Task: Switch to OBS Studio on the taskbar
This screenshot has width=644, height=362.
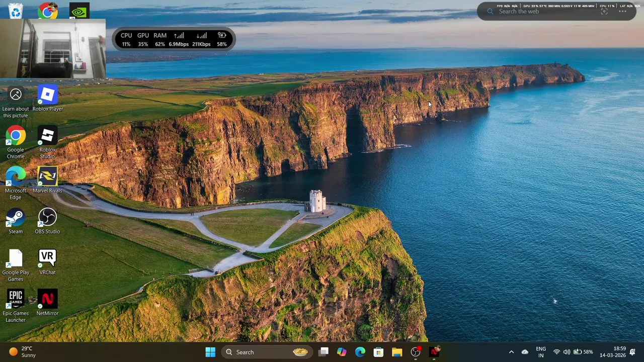Action: coord(416,352)
